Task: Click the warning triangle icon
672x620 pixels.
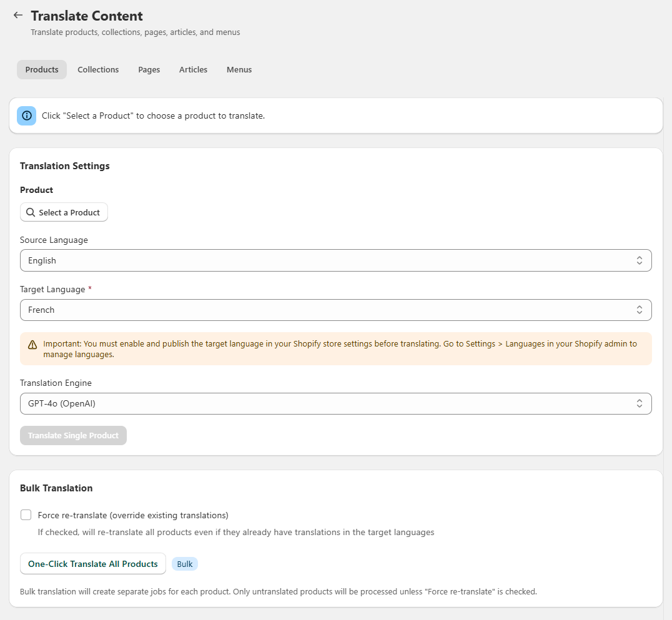Action: point(32,345)
